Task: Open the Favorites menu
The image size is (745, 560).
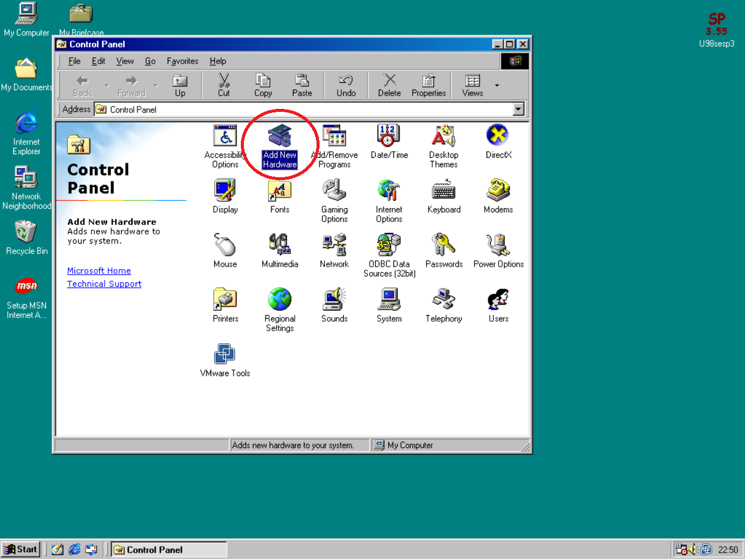Action: tap(182, 61)
